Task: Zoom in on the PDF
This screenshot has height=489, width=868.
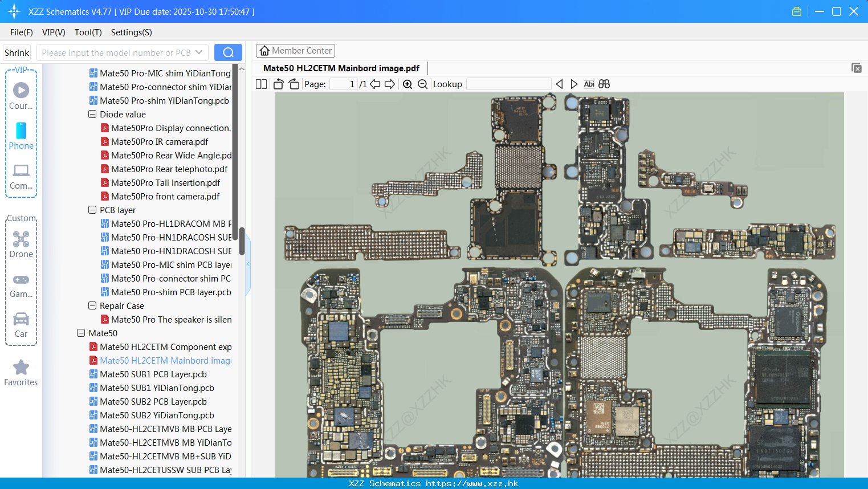Action: click(x=407, y=84)
